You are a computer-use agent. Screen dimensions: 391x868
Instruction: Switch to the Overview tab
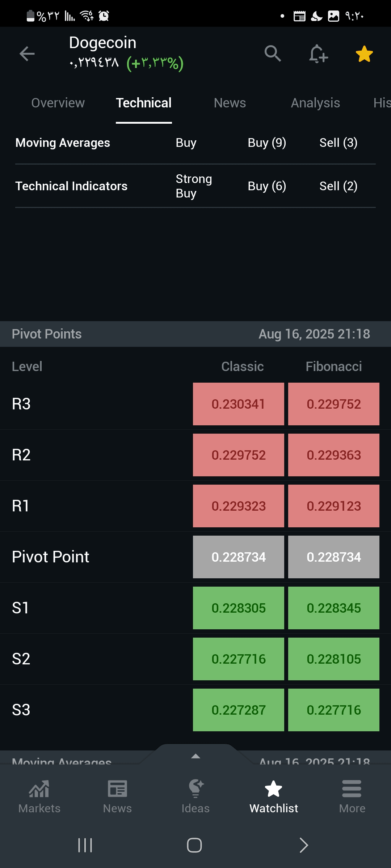point(58,103)
